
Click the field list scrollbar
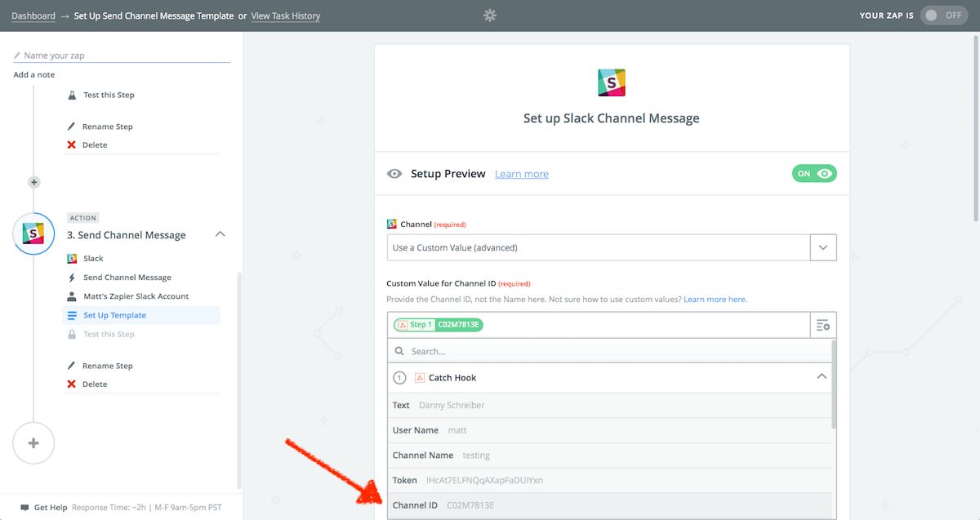[x=834, y=384]
